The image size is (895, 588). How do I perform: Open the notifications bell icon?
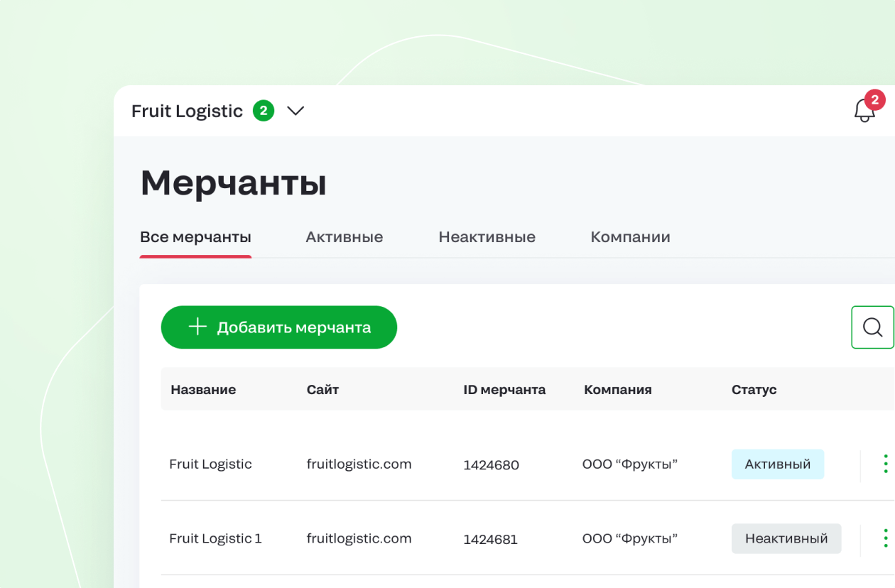pos(864,111)
